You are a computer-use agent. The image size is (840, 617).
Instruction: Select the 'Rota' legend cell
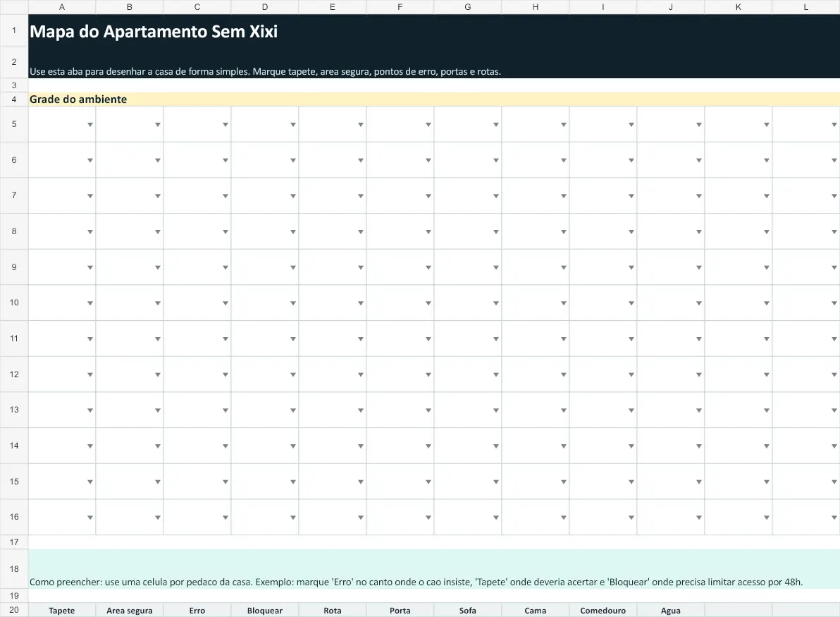click(x=333, y=611)
